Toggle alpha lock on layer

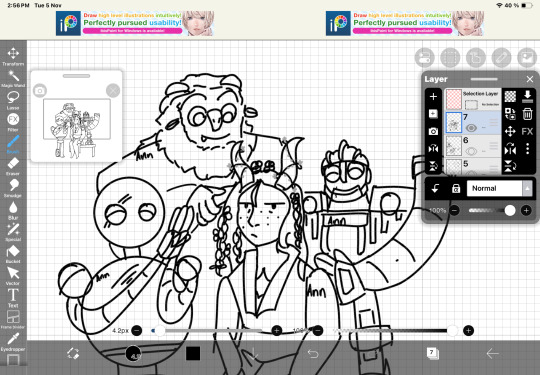[x=456, y=188]
